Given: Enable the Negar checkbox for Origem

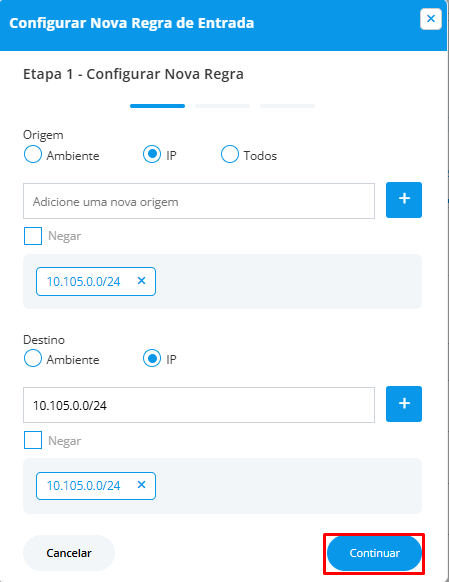Looking at the screenshot, I should tap(33, 236).
